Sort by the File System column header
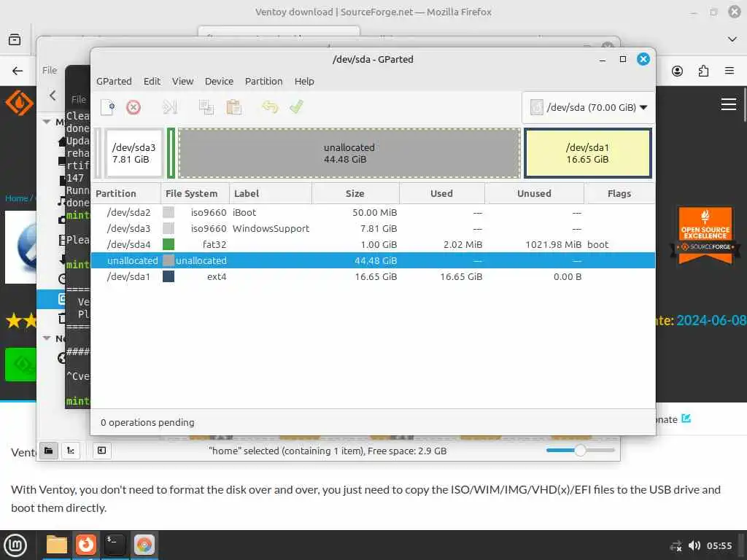 [x=195, y=194]
